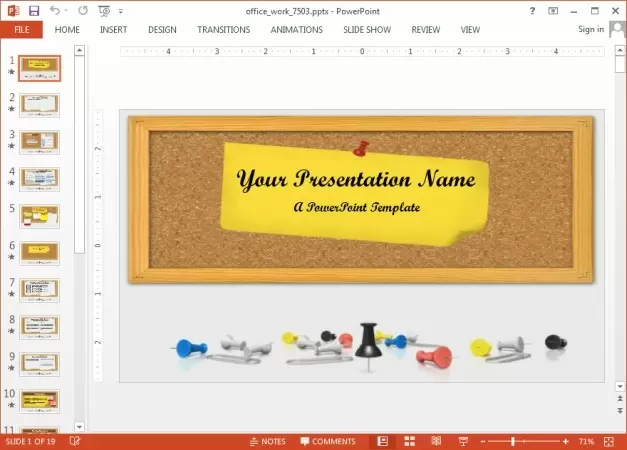Select slide 5 thumbnail
The image size is (627, 450).
[x=40, y=215]
